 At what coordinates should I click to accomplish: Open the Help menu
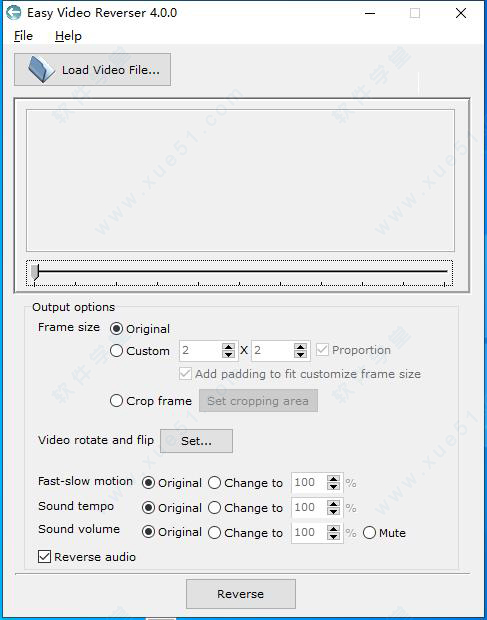[x=68, y=36]
